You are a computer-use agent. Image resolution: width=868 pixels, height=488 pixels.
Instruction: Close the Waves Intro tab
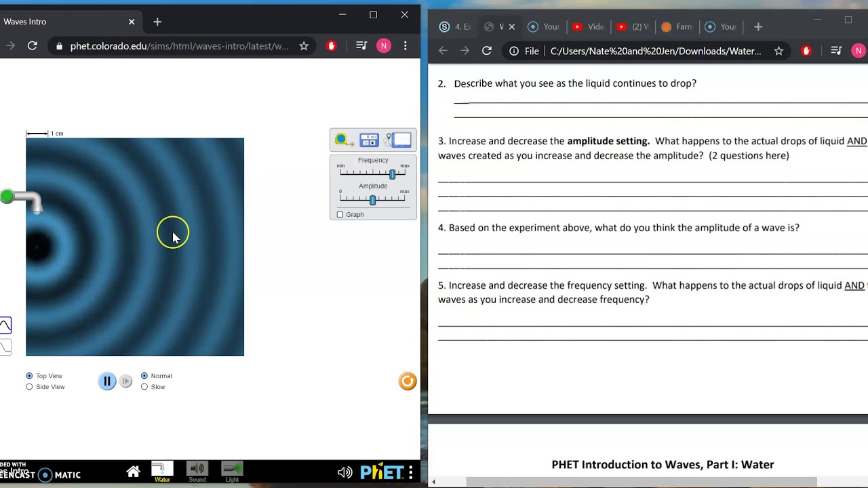pos(132,22)
